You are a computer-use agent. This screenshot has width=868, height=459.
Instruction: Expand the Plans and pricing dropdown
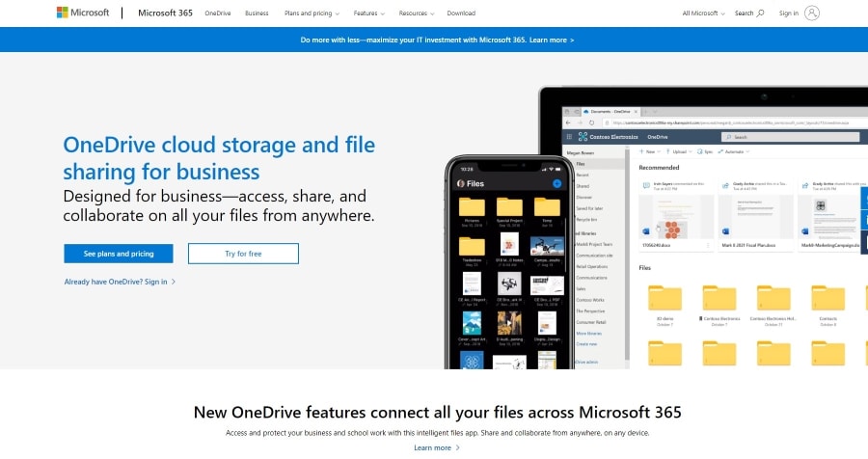(312, 13)
